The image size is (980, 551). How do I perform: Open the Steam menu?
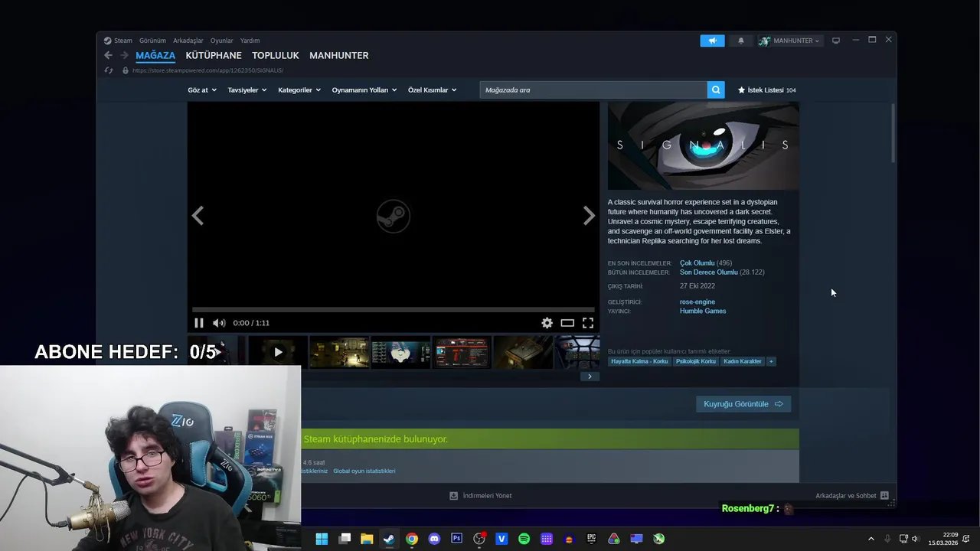[x=119, y=41]
